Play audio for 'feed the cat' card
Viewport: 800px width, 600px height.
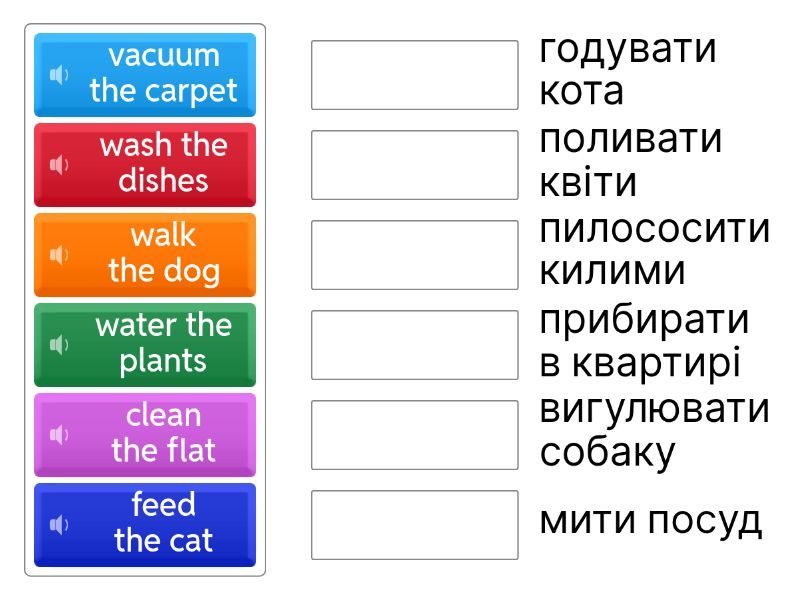coord(60,524)
